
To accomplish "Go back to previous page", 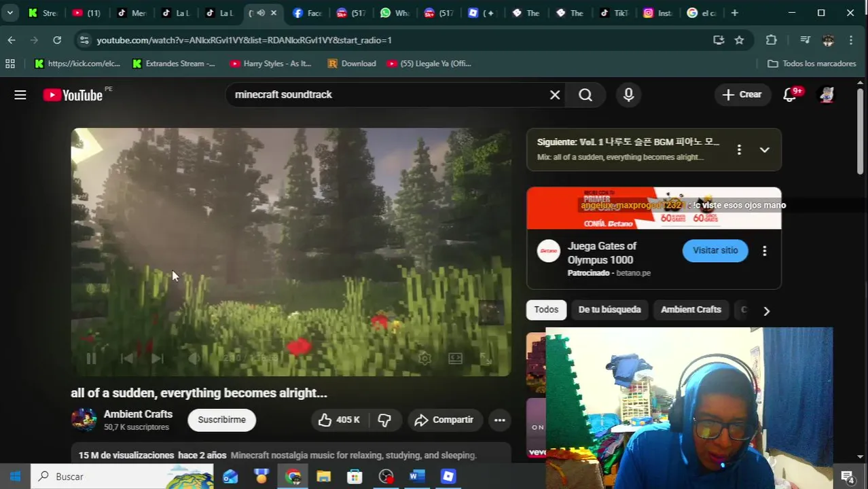I will (12, 40).
